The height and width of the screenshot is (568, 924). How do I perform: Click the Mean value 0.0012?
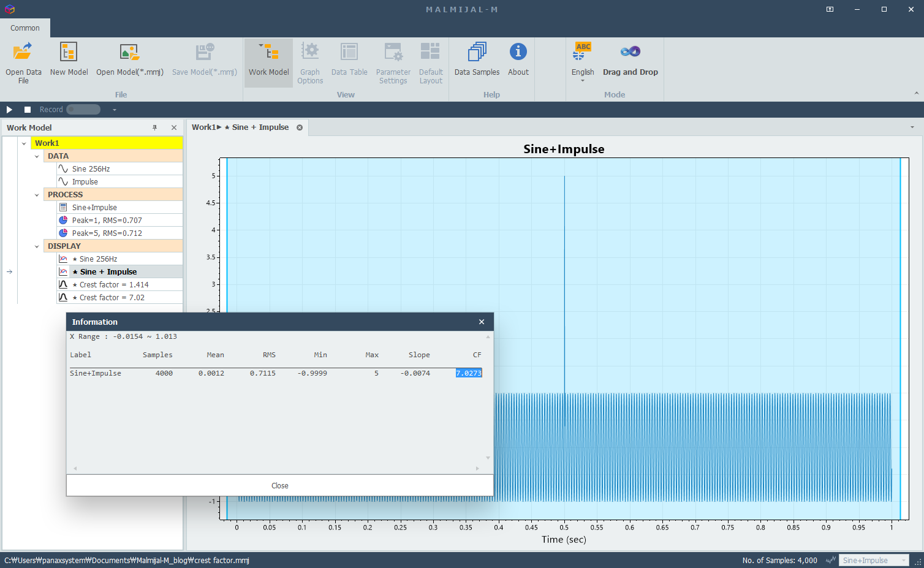[211, 373]
